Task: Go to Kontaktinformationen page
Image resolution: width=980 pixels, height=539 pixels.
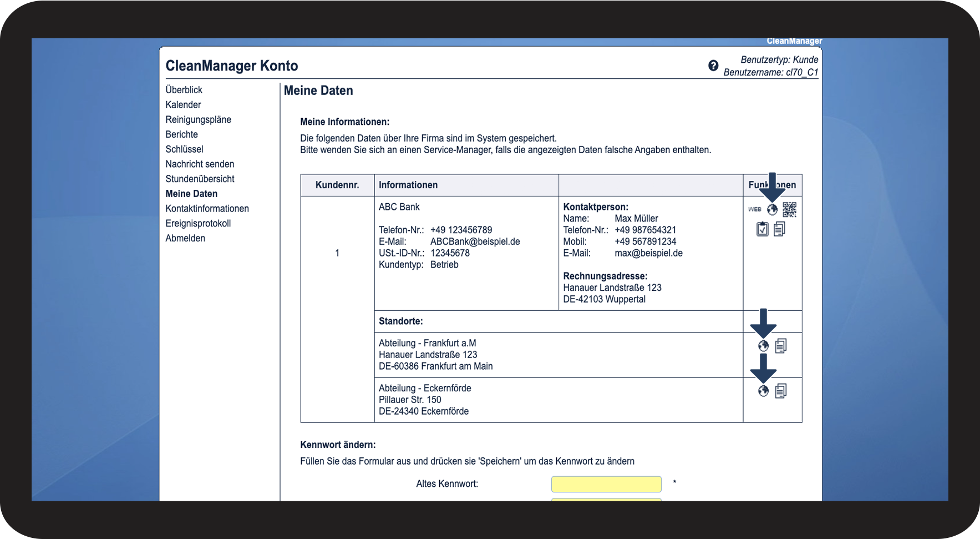Action: [207, 209]
